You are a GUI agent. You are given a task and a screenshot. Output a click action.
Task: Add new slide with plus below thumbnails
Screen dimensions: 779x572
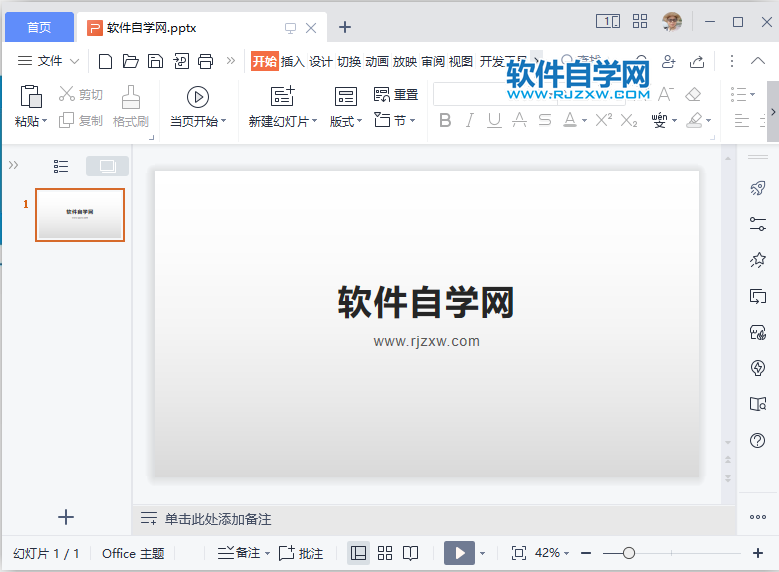66,517
